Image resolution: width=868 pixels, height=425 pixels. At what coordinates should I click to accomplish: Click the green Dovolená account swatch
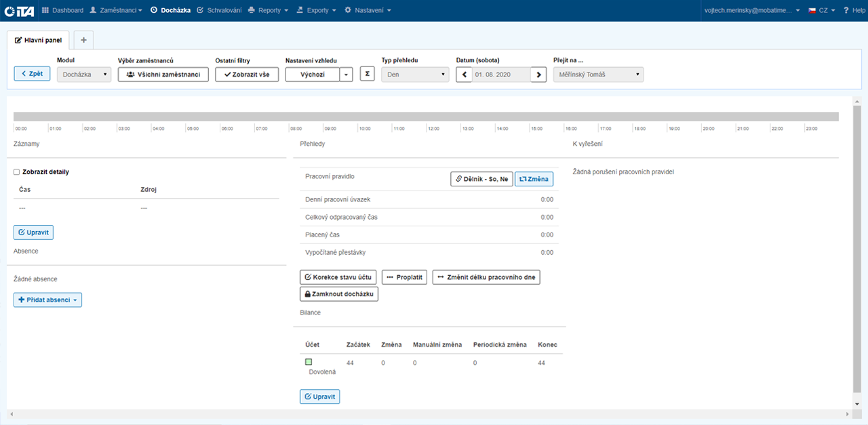[x=309, y=362]
